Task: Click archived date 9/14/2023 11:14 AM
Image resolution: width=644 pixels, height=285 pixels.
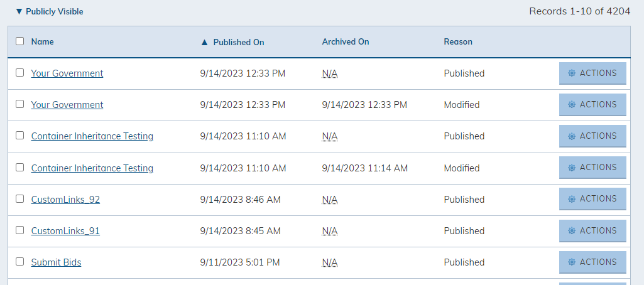Action: (x=364, y=168)
